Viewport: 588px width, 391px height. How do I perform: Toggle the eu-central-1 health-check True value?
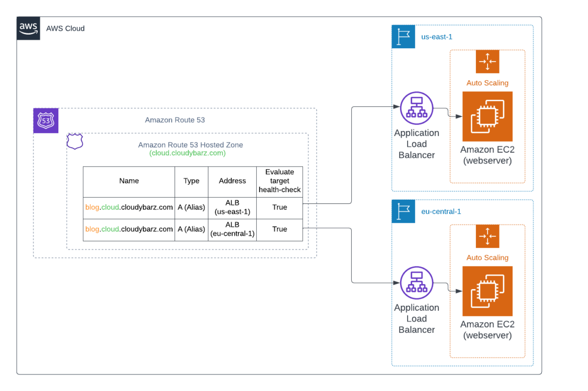pos(279,229)
